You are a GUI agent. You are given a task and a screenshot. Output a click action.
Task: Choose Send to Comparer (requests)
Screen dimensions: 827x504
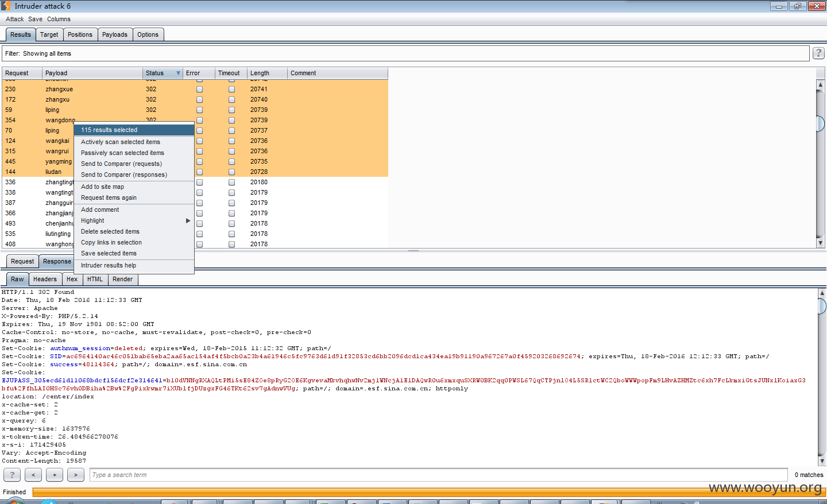coord(134,164)
